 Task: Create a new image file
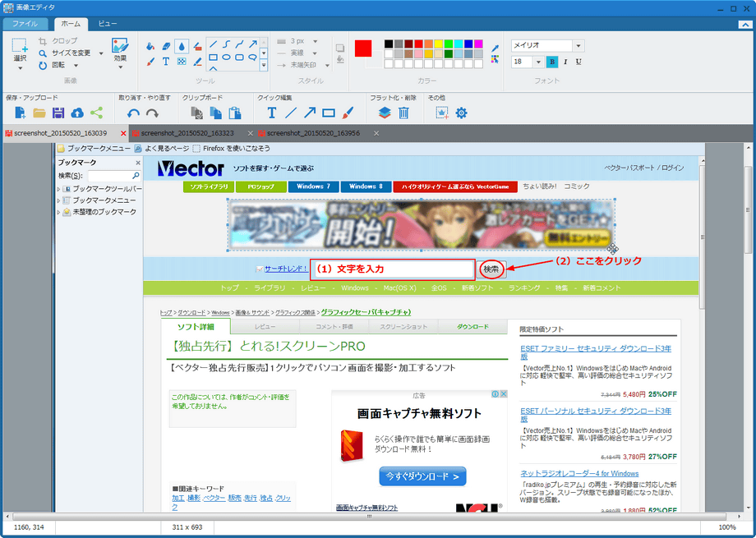pyautogui.click(x=21, y=113)
